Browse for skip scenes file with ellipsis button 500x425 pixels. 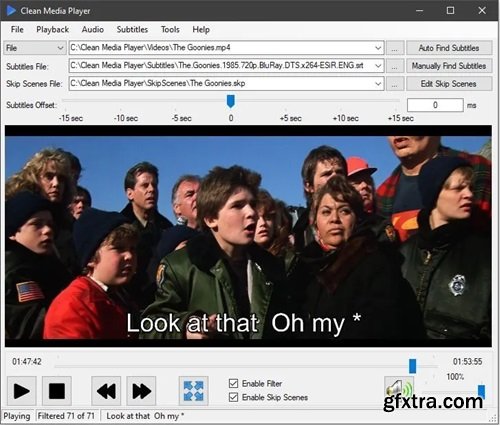coord(395,83)
